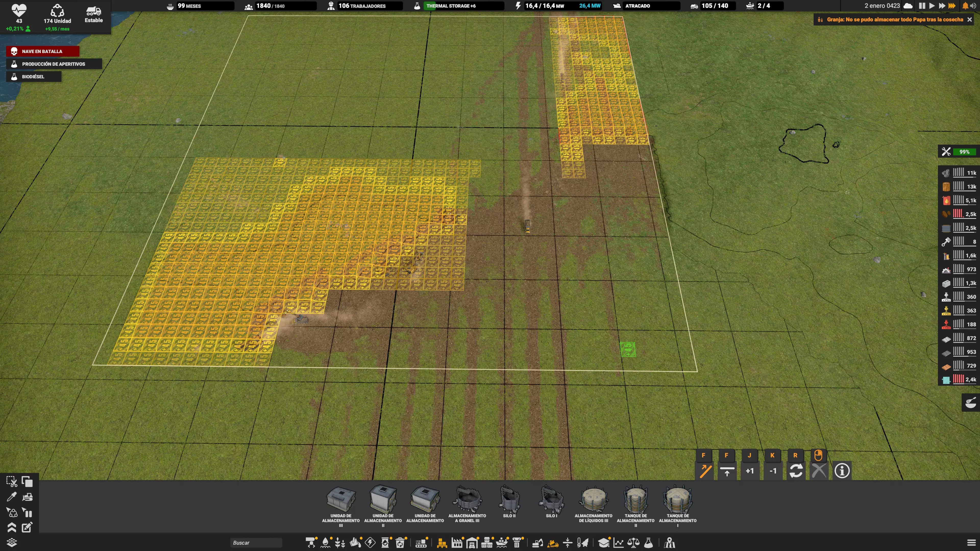Open the research flask icon in bottom bar
Screen dimensions: 980x551
[649, 543]
